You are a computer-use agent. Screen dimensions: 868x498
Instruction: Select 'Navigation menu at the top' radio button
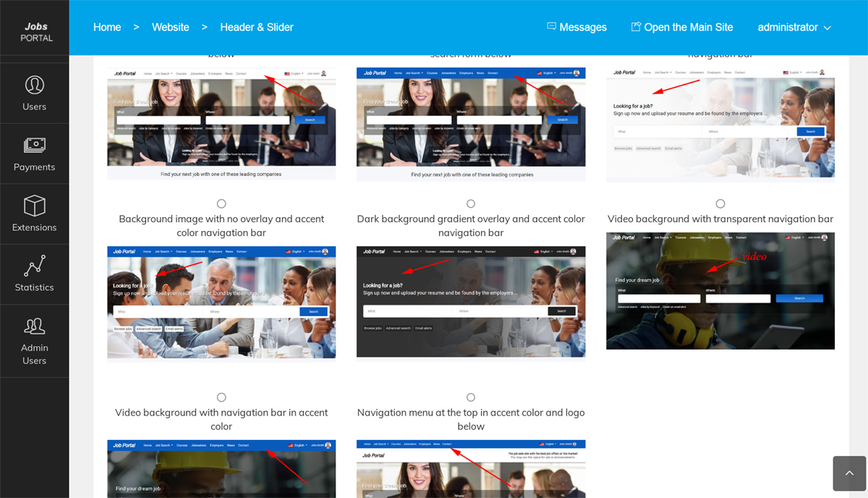point(471,397)
